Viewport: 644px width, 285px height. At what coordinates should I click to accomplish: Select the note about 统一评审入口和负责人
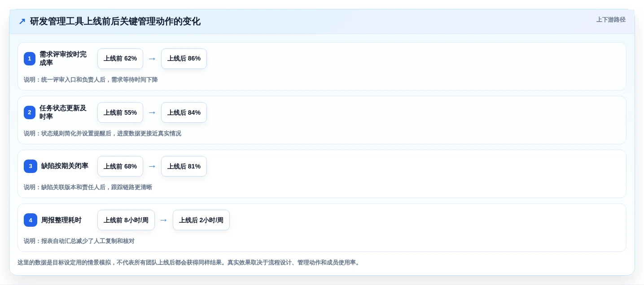point(91,80)
